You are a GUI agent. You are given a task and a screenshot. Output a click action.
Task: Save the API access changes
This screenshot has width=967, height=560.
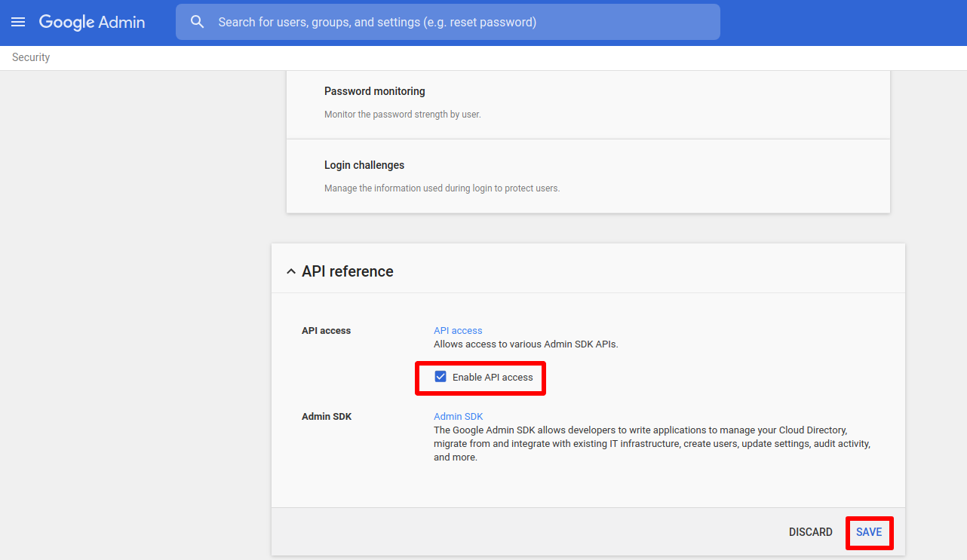pyautogui.click(x=869, y=532)
